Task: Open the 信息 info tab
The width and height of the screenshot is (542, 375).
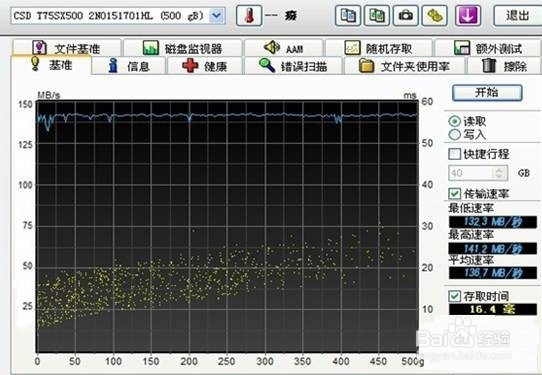Action: click(129, 66)
